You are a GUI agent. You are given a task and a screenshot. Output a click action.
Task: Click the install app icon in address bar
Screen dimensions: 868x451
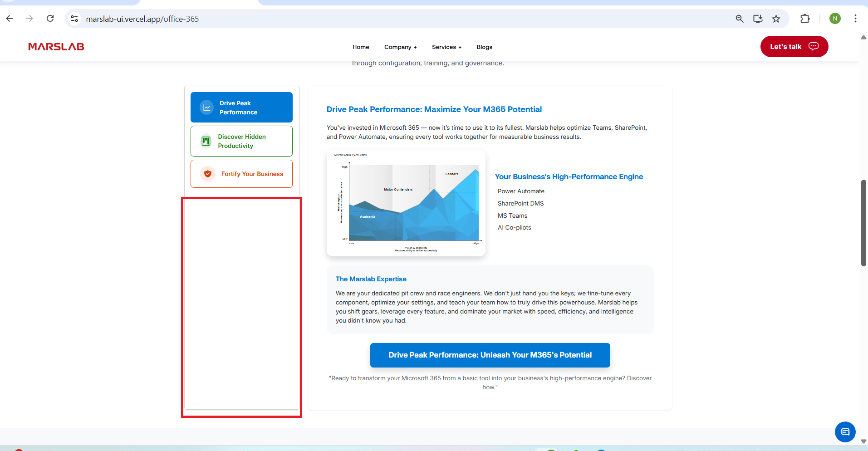(x=758, y=19)
